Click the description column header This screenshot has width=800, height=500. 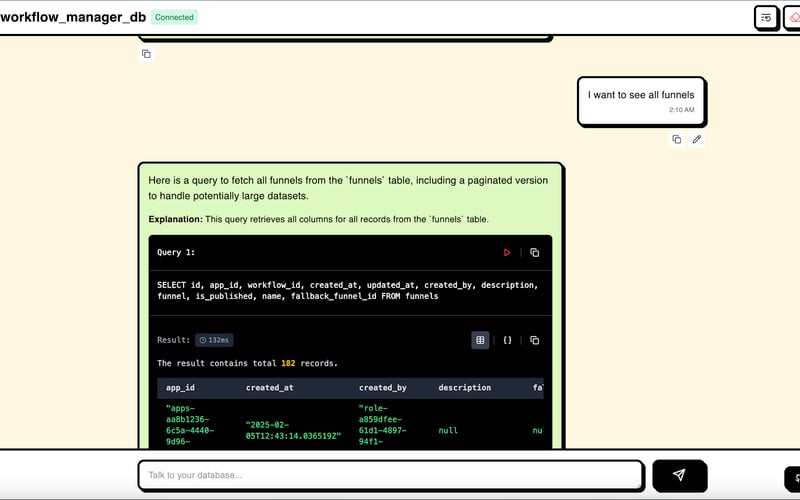(x=464, y=388)
